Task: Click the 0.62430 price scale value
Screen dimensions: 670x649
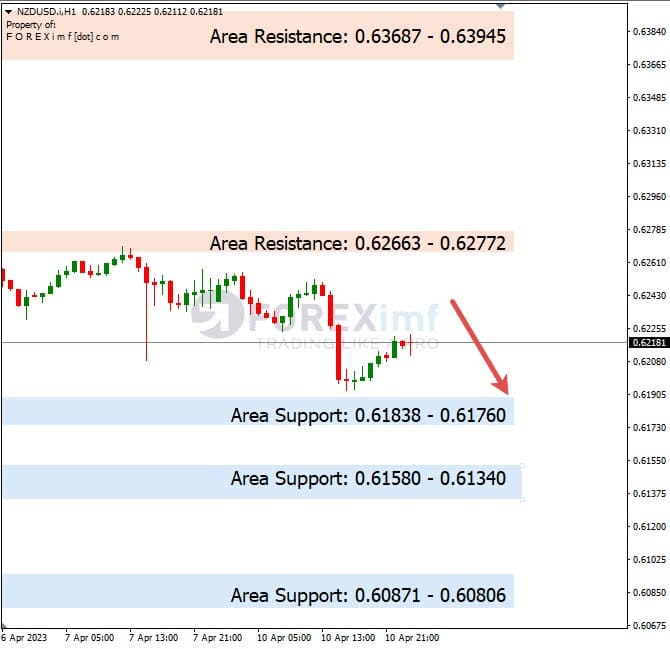Action: 649,295
